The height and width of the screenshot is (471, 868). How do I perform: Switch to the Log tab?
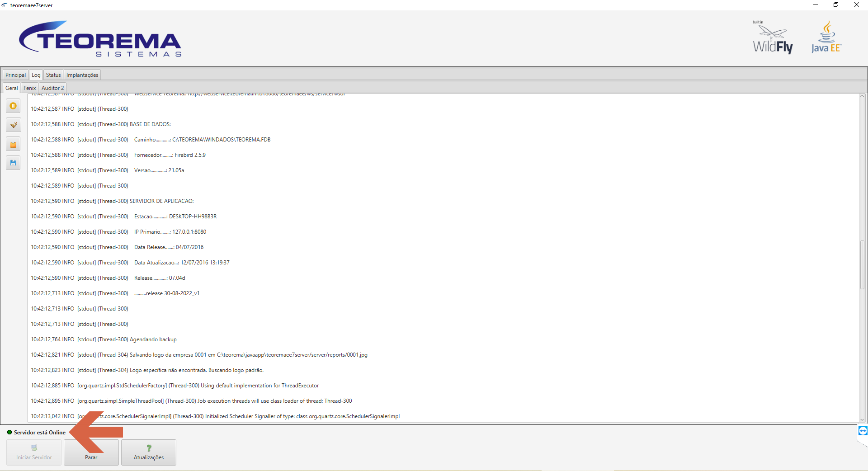(x=36, y=75)
